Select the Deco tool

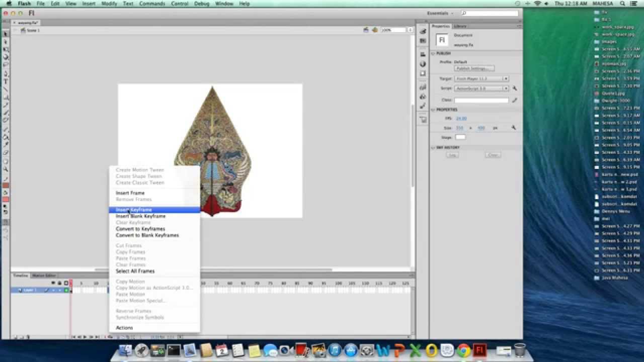[x=6, y=120]
